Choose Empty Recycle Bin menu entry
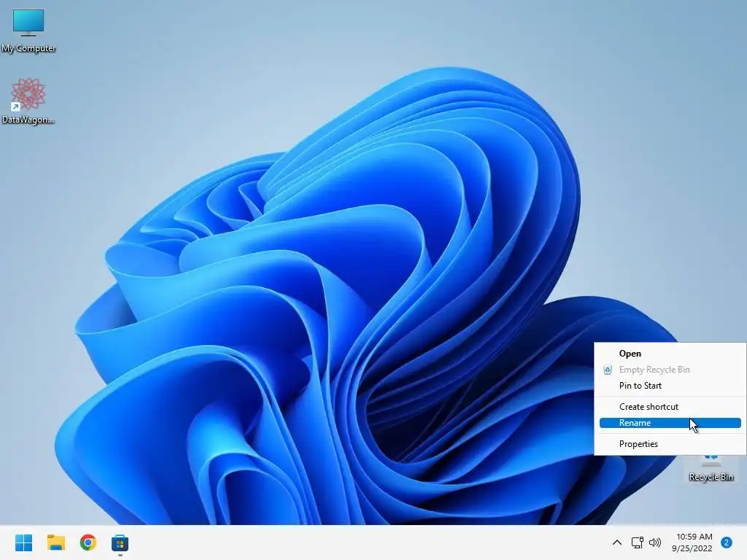The height and width of the screenshot is (560, 747). tap(670, 370)
